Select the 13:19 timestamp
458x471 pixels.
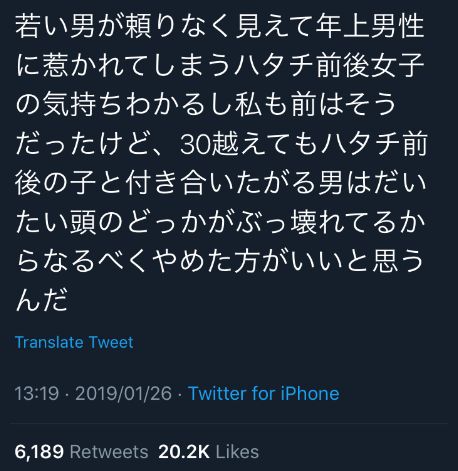pos(37,393)
